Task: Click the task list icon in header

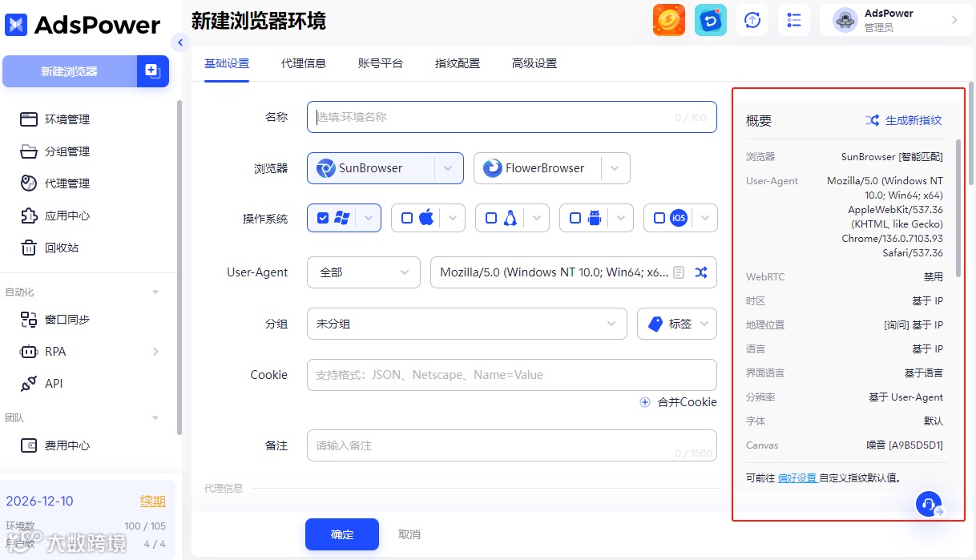Action: pyautogui.click(x=794, y=20)
